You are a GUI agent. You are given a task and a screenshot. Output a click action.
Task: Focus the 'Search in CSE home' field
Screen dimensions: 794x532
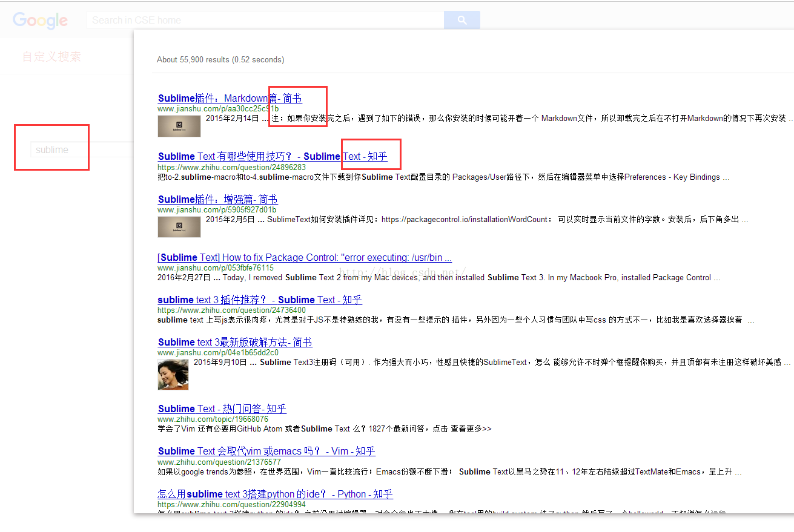(x=265, y=20)
